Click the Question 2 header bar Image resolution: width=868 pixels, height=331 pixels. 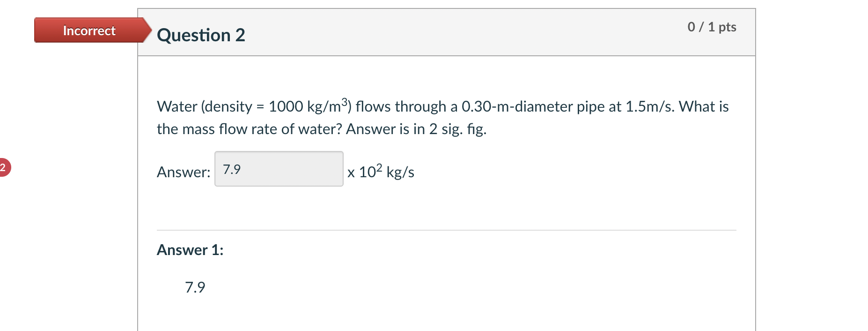click(x=445, y=32)
